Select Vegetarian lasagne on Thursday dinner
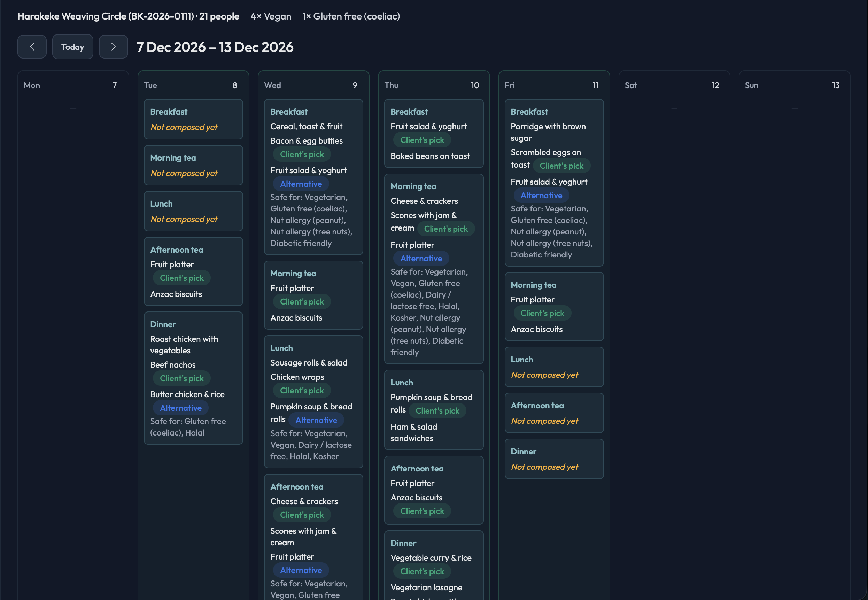Screen dimensions: 868x600 426,587
